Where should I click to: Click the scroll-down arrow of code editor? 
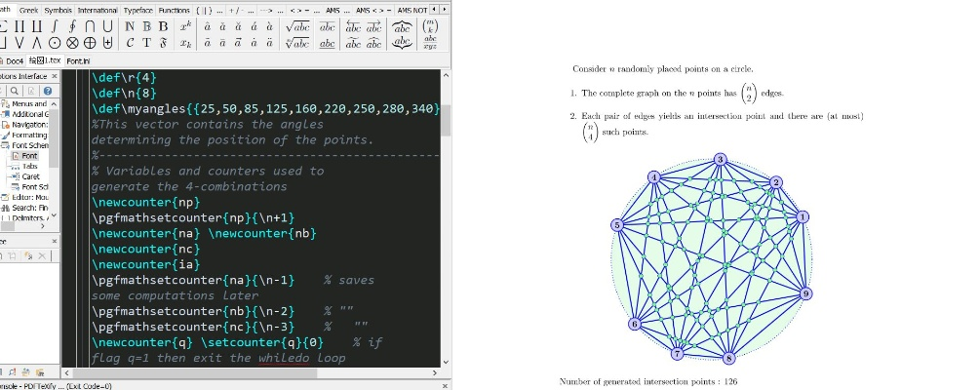(x=446, y=362)
